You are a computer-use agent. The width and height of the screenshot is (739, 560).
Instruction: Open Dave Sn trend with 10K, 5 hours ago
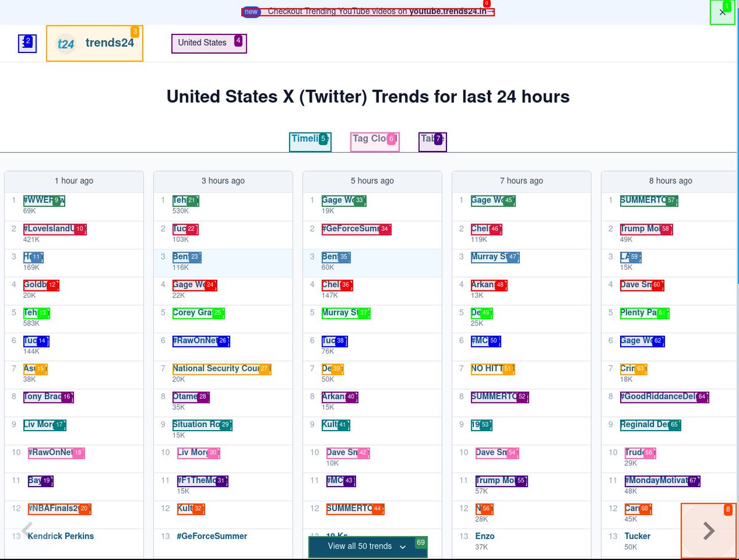tap(348, 453)
